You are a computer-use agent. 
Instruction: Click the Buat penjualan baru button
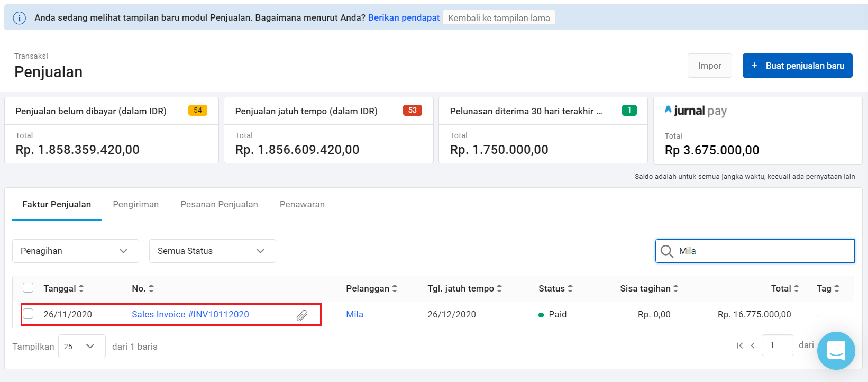pos(797,66)
